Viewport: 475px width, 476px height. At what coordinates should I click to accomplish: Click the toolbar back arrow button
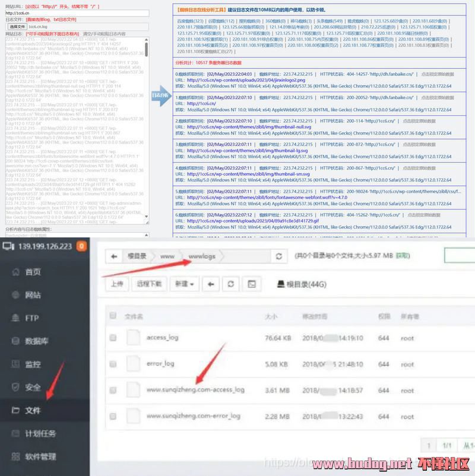click(x=211, y=284)
